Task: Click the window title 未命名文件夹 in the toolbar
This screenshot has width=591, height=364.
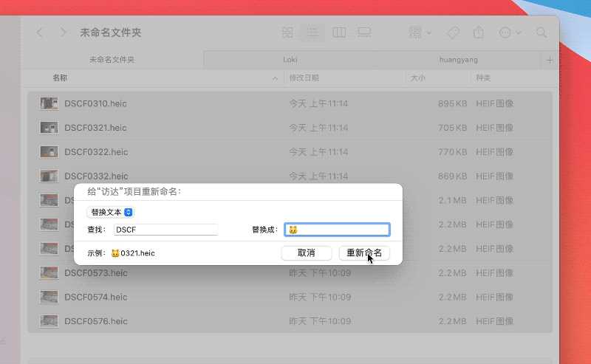Action: coord(110,32)
